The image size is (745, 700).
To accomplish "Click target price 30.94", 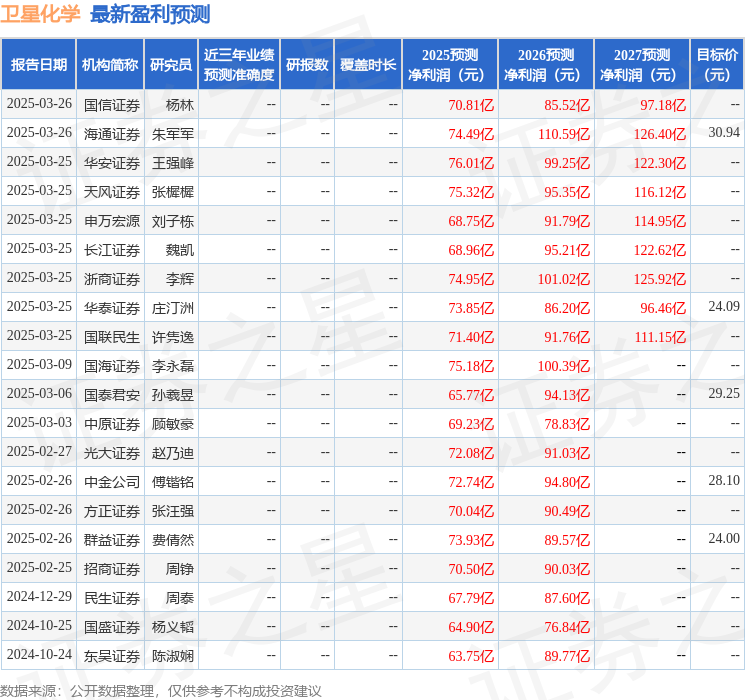I will click(x=724, y=132).
